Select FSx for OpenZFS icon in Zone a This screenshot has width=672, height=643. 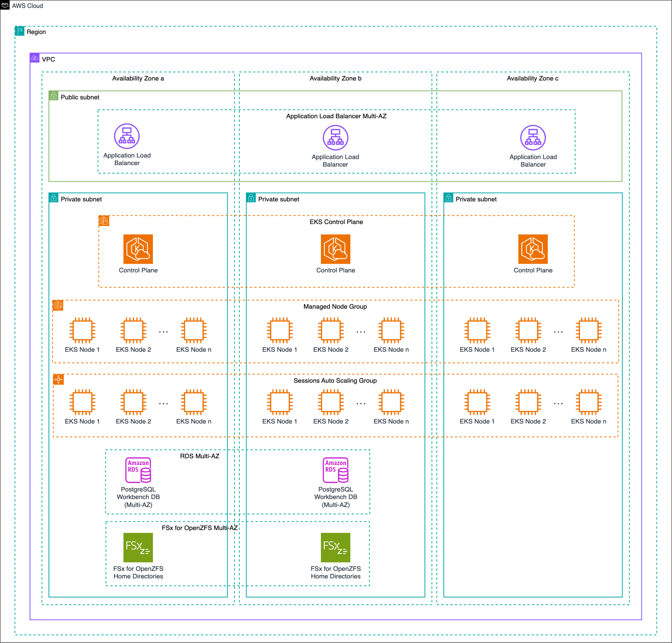(x=138, y=547)
